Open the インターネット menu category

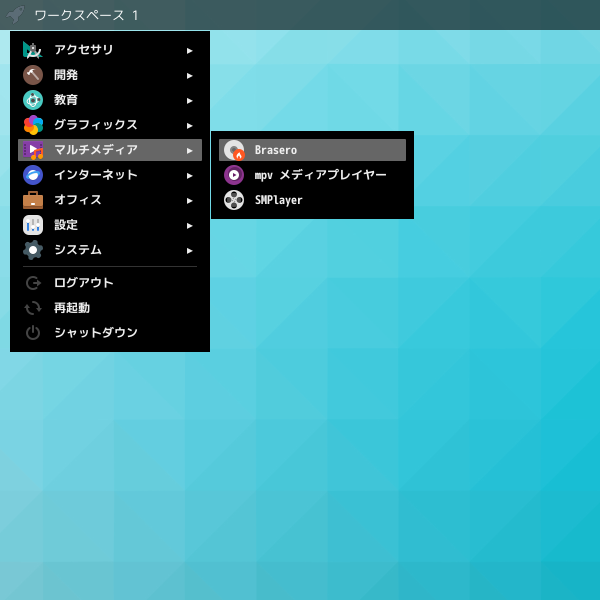(x=110, y=175)
